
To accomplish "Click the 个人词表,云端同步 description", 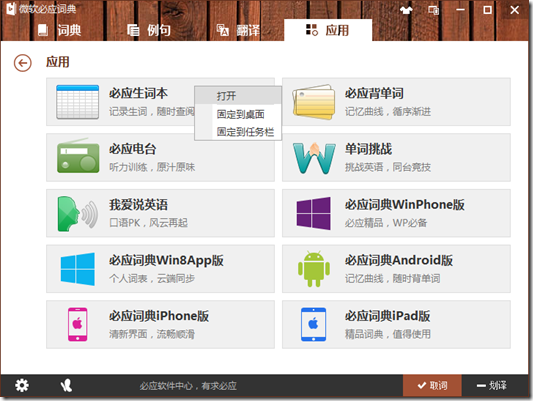I will [x=152, y=278].
